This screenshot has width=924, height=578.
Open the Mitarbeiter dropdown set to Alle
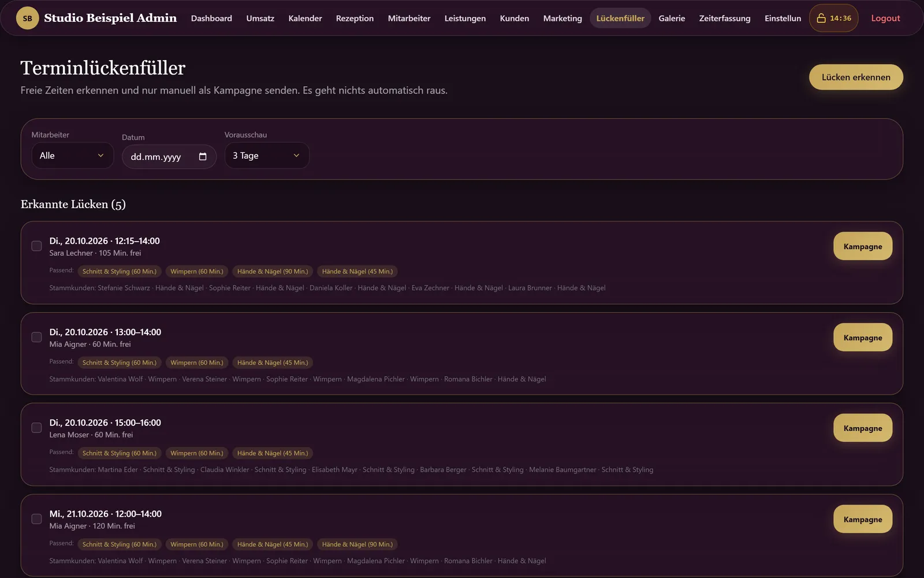click(72, 155)
